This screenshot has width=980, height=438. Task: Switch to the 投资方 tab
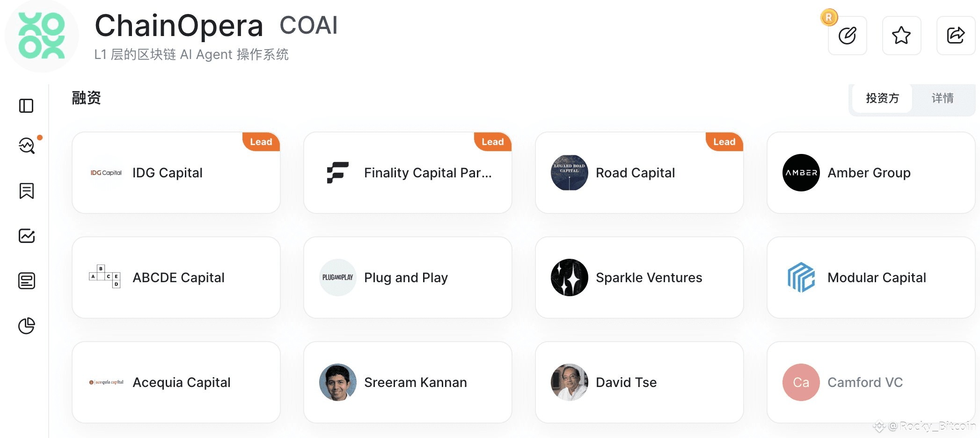pyautogui.click(x=882, y=98)
